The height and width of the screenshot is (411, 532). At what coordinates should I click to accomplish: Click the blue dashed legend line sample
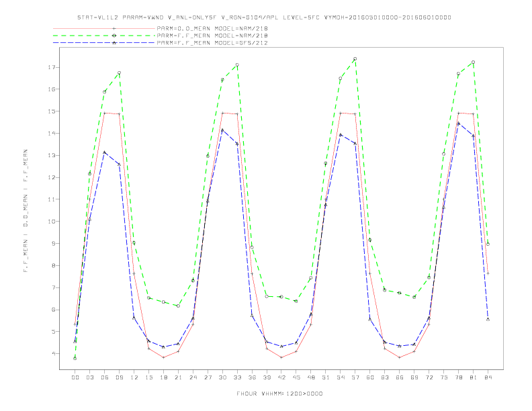[104, 43]
